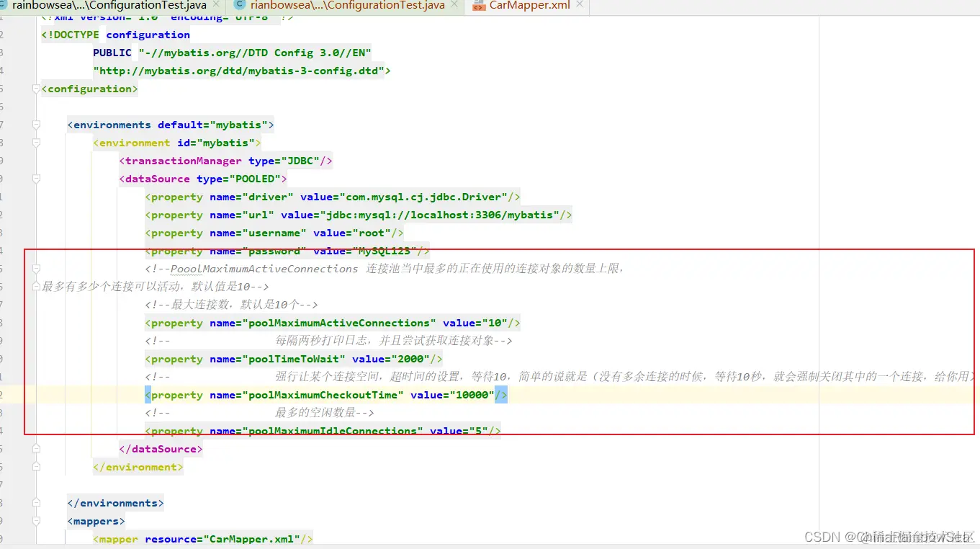Click the password property line
Viewport: 980px width, 549px height.
coord(287,251)
